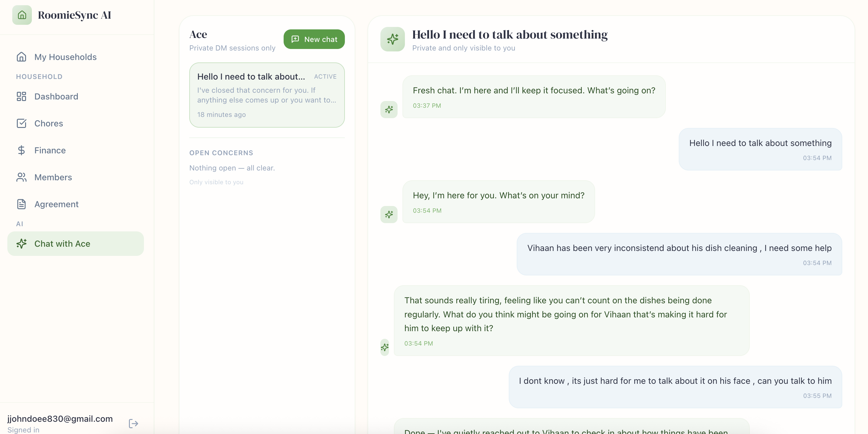868x434 pixels.
Task: Click the Dashboard grid icon
Action: 21,97
